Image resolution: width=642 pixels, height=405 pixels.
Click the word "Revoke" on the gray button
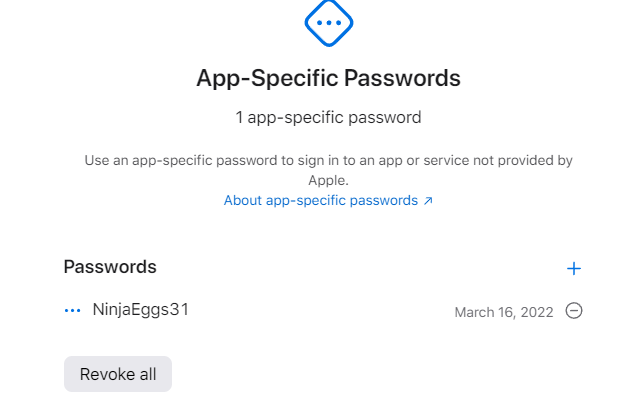(x=105, y=374)
